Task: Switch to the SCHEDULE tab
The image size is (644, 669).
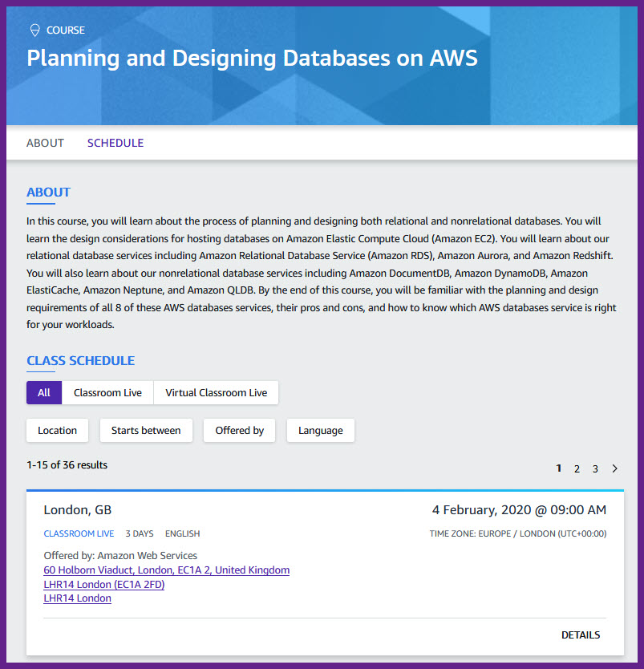Action: click(x=115, y=143)
